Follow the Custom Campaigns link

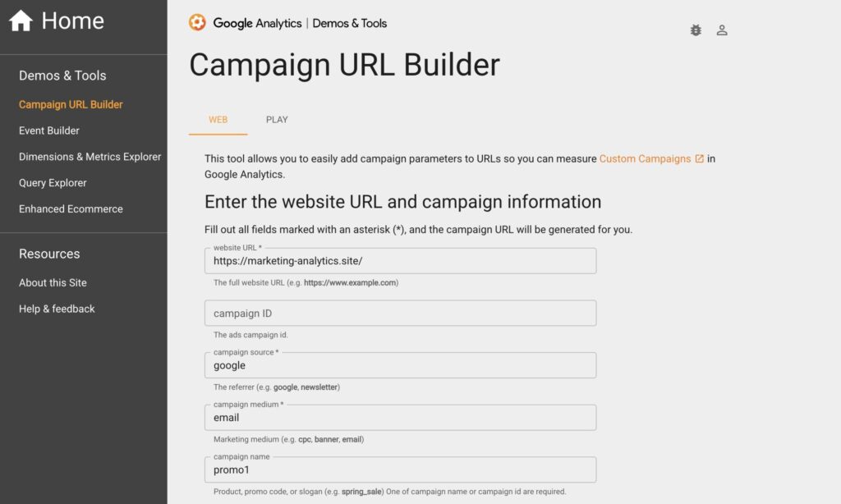point(645,158)
